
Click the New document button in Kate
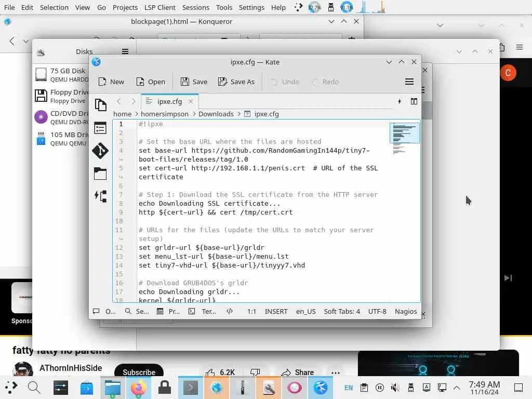[x=111, y=82]
